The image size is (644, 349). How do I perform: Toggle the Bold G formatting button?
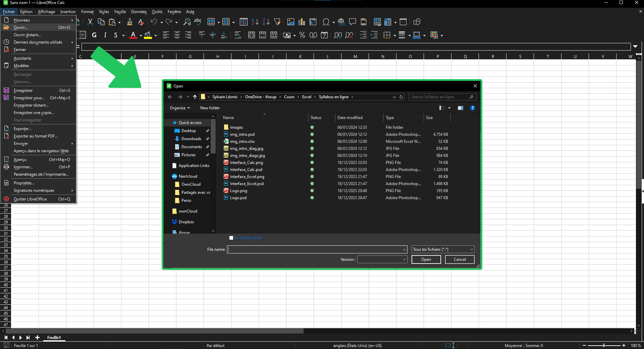(x=94, y=35)
